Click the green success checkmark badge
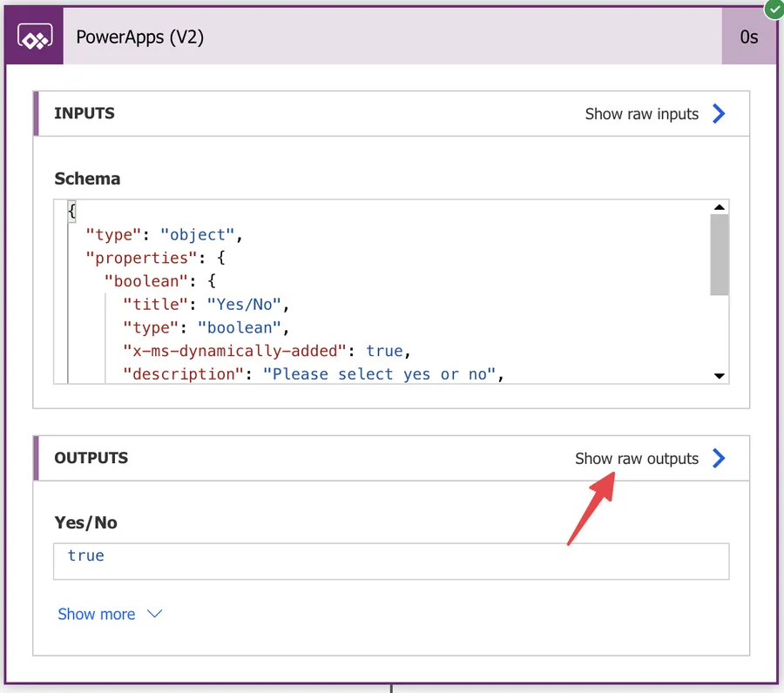Image resolution: width=784 pixels, height=693 pixels. pyautogui.click(x=773, y=9)
